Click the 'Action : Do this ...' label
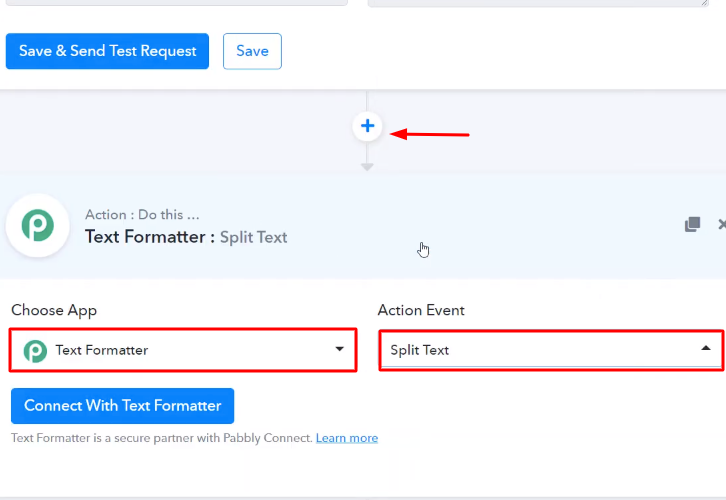Image resolution: width=726 pixels, height=500 pixels. coord(142,215)
